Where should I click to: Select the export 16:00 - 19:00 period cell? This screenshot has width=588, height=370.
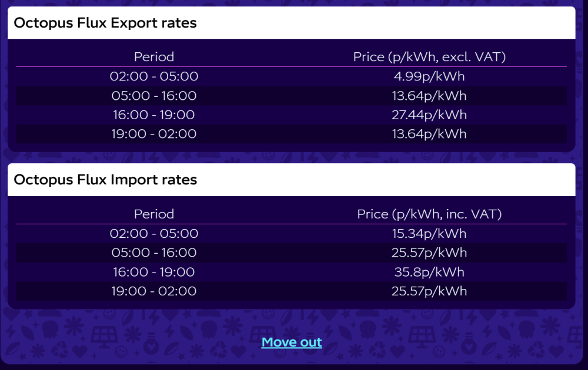click(x=154, y=115)
